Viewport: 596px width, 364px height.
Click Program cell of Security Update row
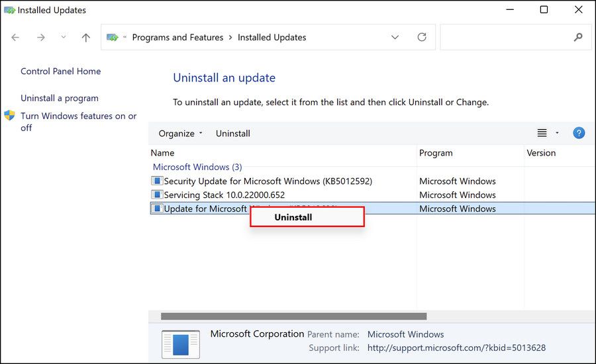[457, 181]
